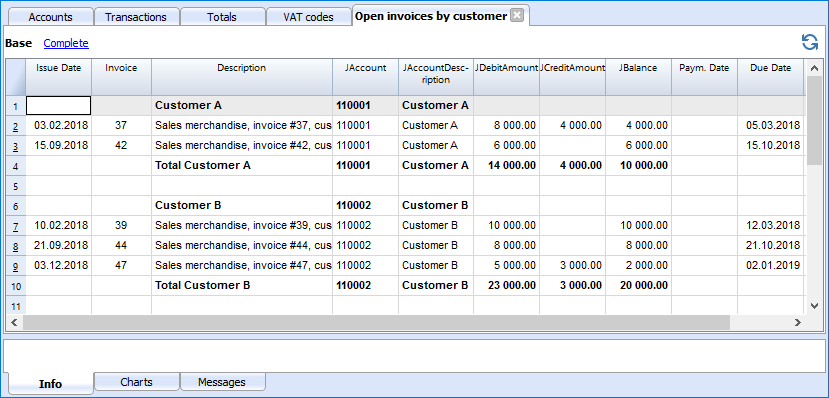Viewport: 829px width, 398px height.
Task: Select row header 5
Action: point(15,186)
